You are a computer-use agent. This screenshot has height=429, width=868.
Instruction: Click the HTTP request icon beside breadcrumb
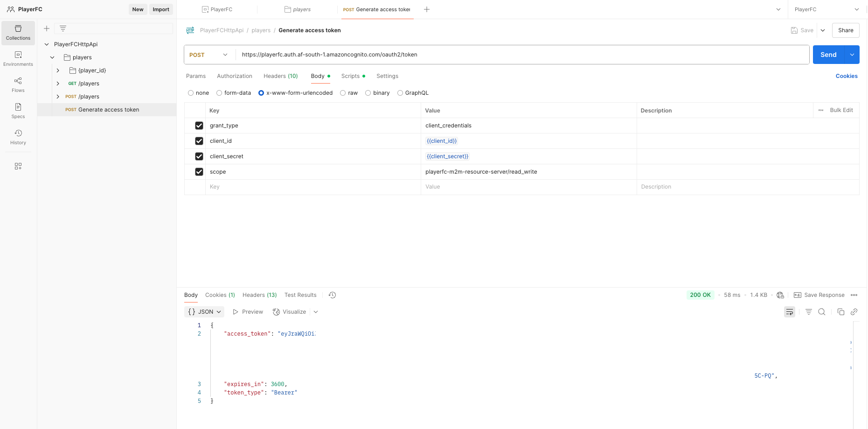click(x=190, y=30)
